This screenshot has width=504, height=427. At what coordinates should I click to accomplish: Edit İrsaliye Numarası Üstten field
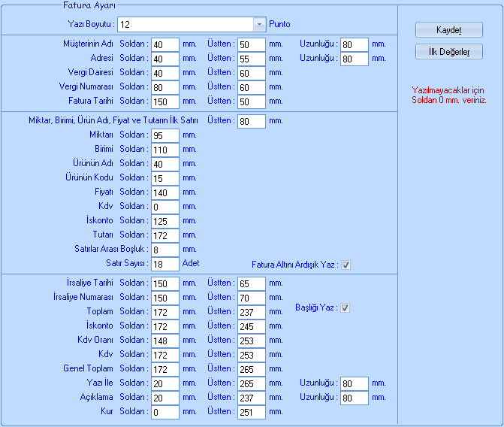click(252, 298)
